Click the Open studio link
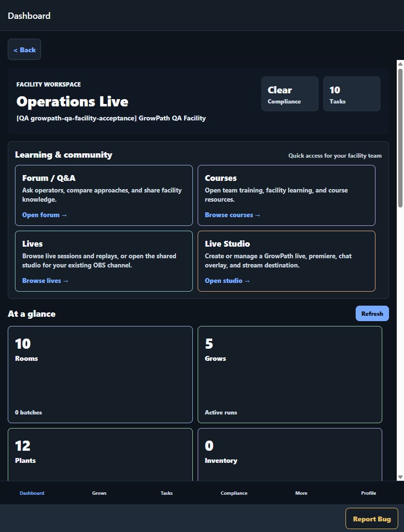The image size is (404, 532). pyautogui.click(x=227, y=281)
